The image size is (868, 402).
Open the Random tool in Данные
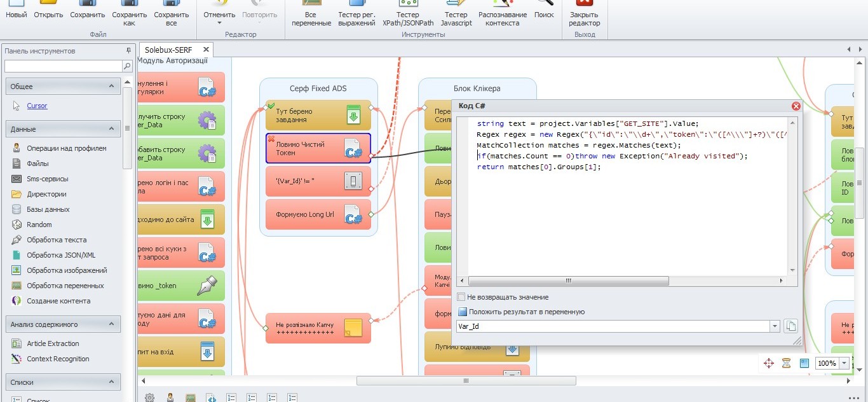coord(39,225)
